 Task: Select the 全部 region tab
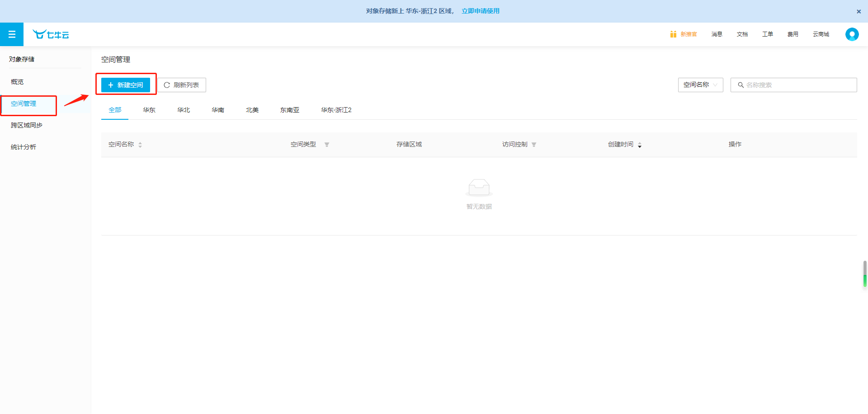click(115, 110)
